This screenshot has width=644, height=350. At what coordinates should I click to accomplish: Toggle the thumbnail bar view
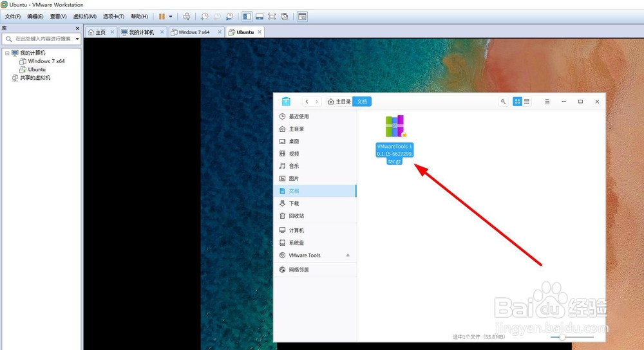click(x=260, y=17)
